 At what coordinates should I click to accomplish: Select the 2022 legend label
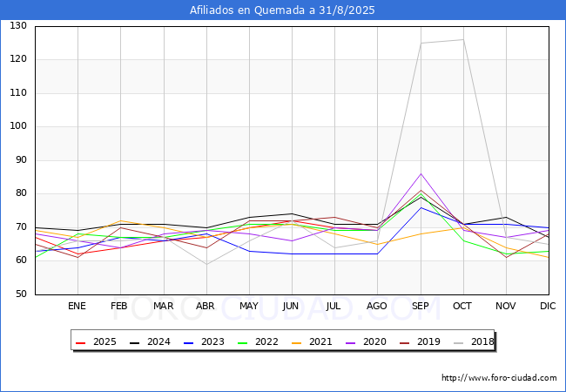coord(266,341)
